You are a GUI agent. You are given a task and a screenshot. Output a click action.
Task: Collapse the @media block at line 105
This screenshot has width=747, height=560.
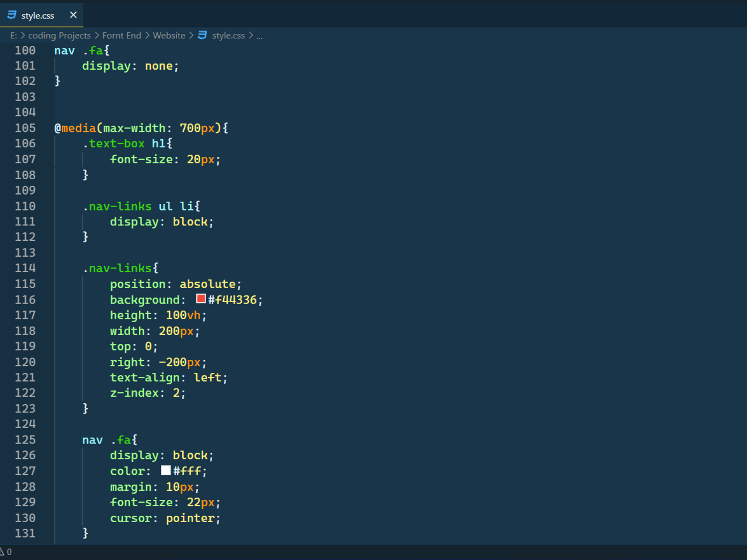[x=46, y=128]
